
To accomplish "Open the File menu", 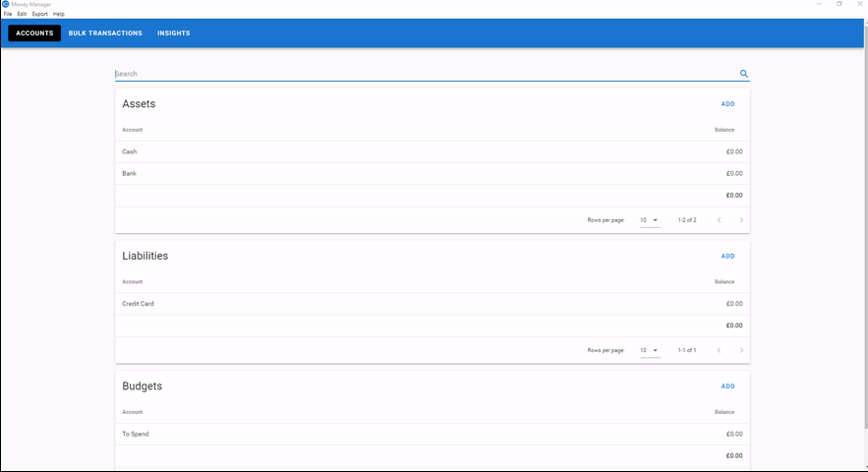I will point(8,14).
